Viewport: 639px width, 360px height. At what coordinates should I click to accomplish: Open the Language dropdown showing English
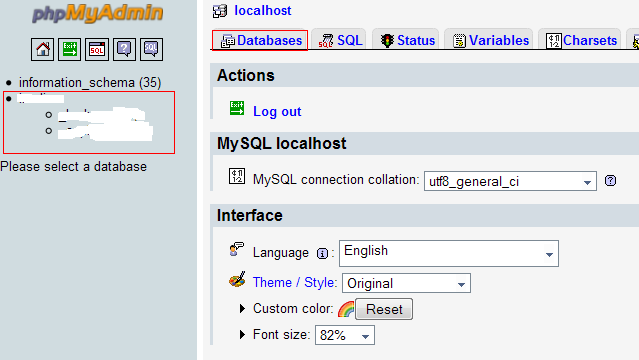tap(449, 254)
